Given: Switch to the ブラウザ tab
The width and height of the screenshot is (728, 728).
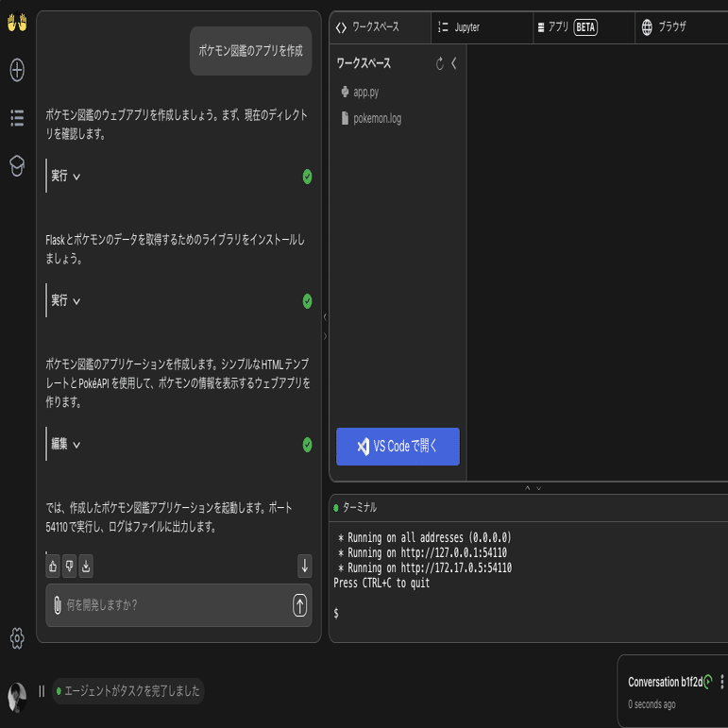Looking at the screenshot, I should pyautogui.click(x=681, y=27).
